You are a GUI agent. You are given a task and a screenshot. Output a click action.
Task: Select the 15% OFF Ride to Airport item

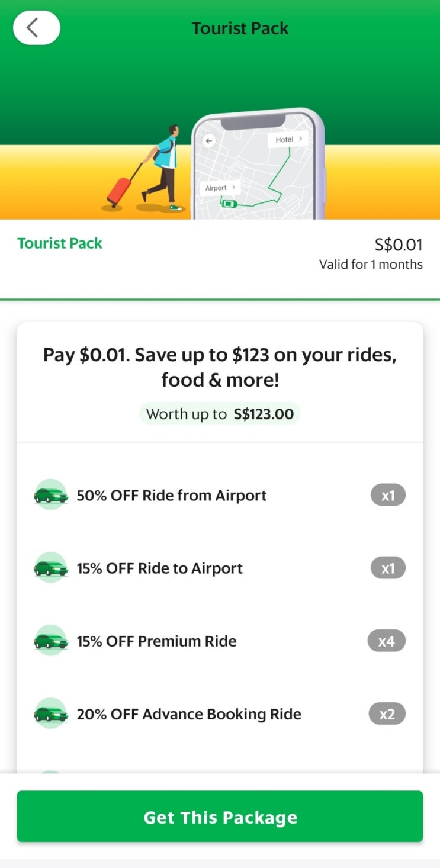(160, 568)
